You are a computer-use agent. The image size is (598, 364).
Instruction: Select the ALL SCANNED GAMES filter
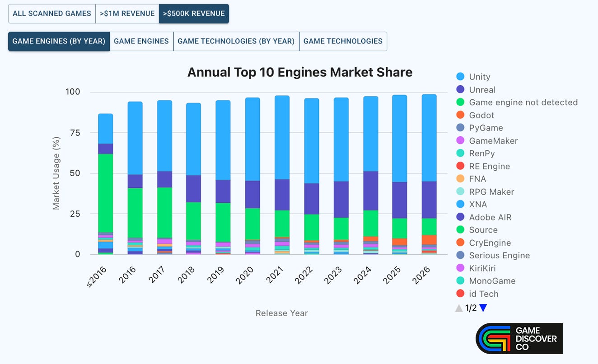click(x=52, y=14)
